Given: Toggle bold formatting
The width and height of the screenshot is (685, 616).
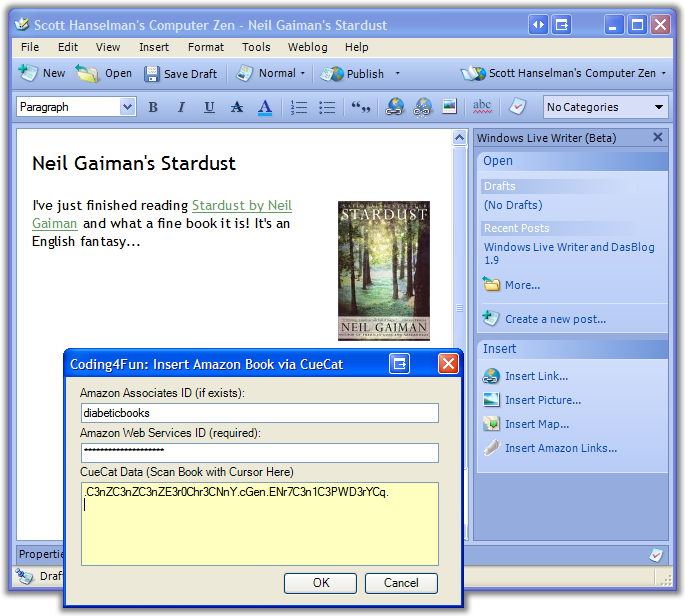Looking at the screenshot, I should coord(153,107).
